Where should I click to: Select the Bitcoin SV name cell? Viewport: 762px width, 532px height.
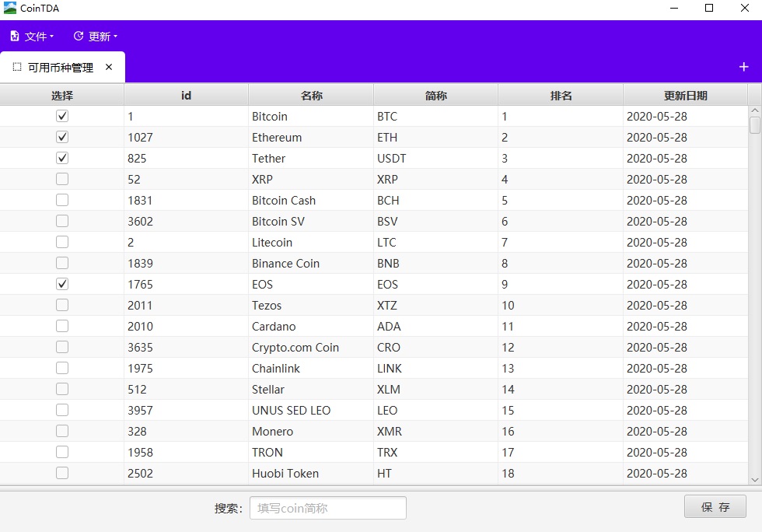(x=311, y=221)
